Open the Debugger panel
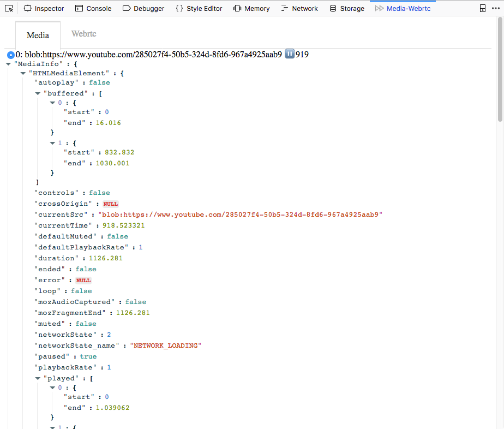This screenshot has height=429, width=504. click(x=143, y=8)
